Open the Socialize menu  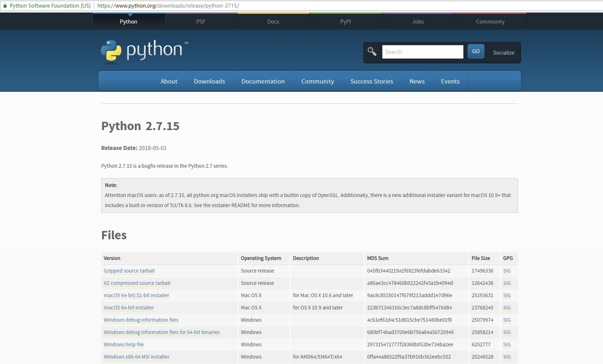point(504,52)
